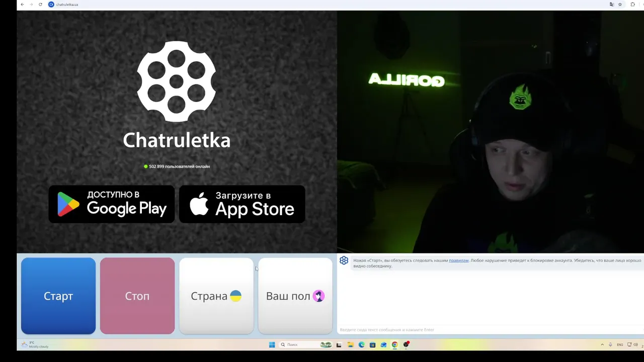Open the Google Play download badge
This screenshot has width=644, height=362.
coord(112,204)
